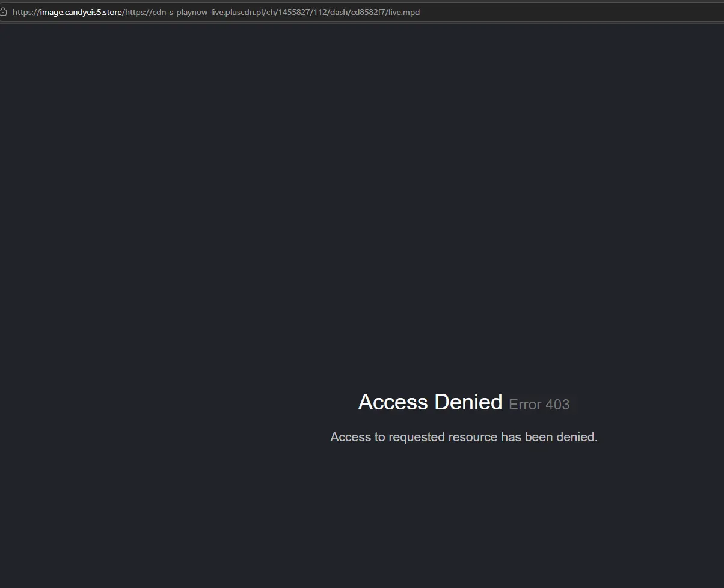Click the site lock icon in address bar
This screenshot has height=588, width=724.
(x=3, y=12)
